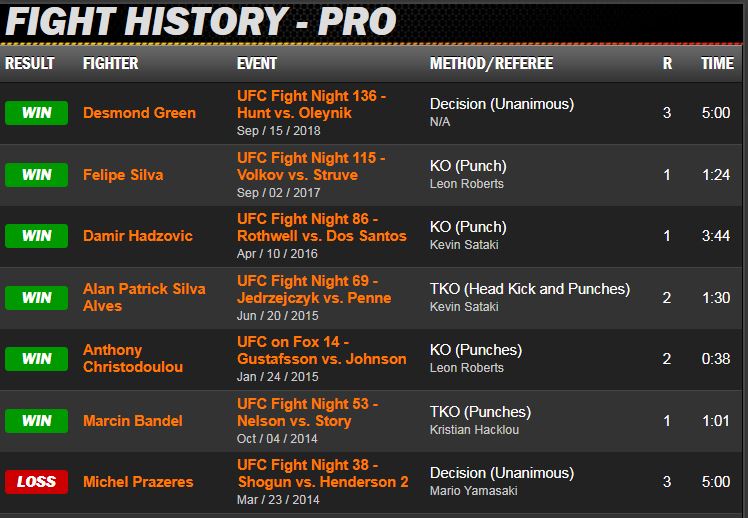Open Damir Hadzovic fighter page
This screenshot has height=518, width=748.
click(x=137, y=236)
